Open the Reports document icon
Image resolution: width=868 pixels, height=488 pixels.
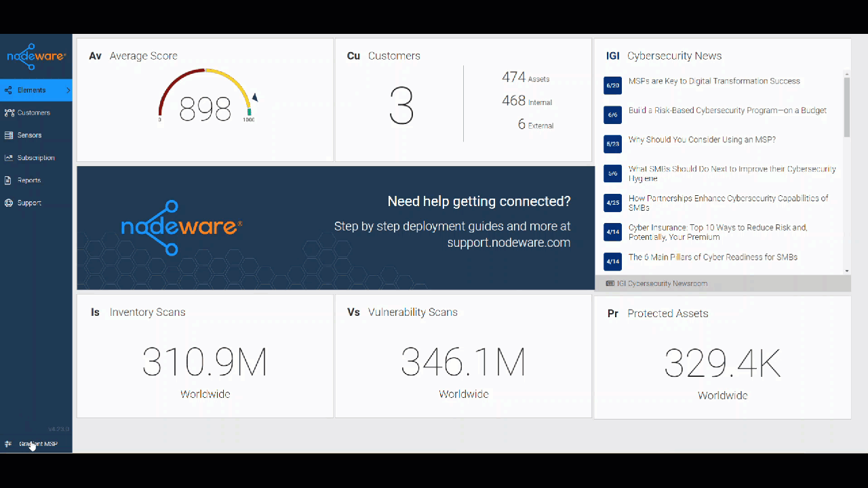(x=8, y=180)
